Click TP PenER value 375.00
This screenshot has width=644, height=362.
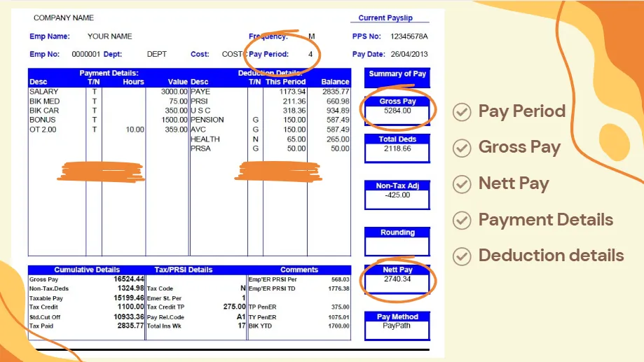(340, 307)
